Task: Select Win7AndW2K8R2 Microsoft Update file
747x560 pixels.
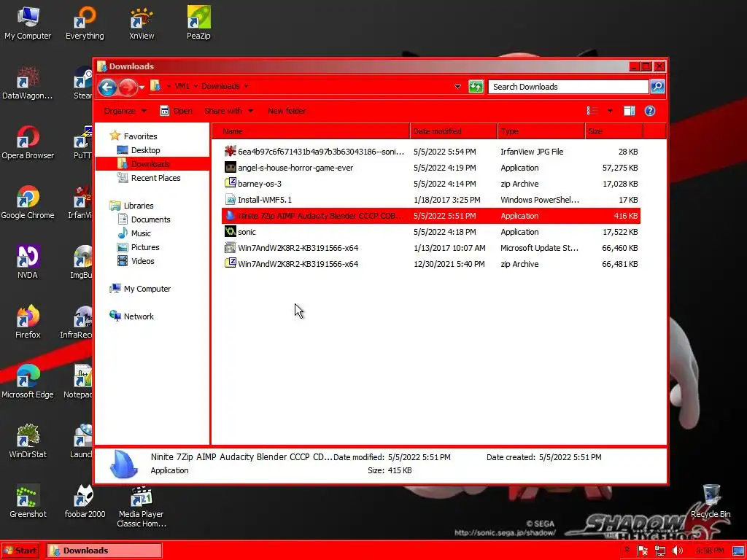Action: [431, 248]
